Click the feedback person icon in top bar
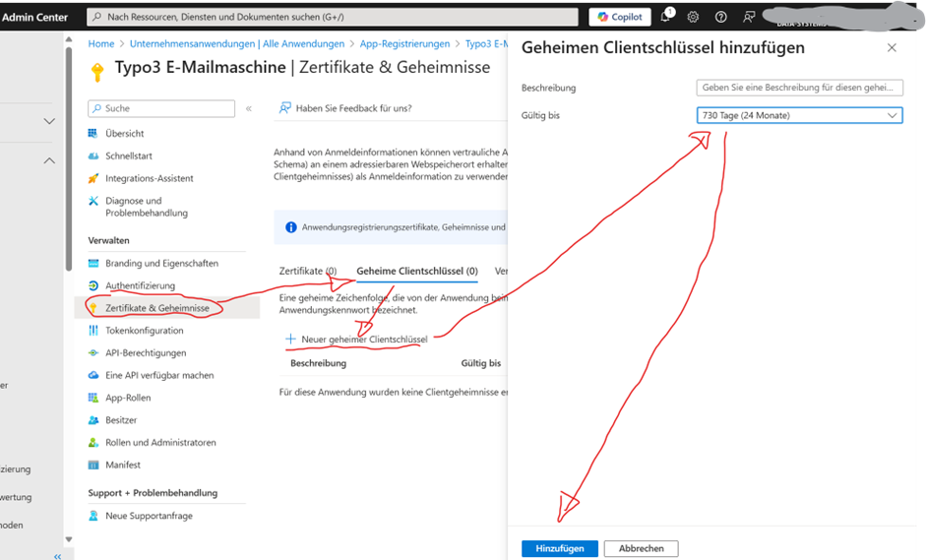 click(x=749, y=17)
